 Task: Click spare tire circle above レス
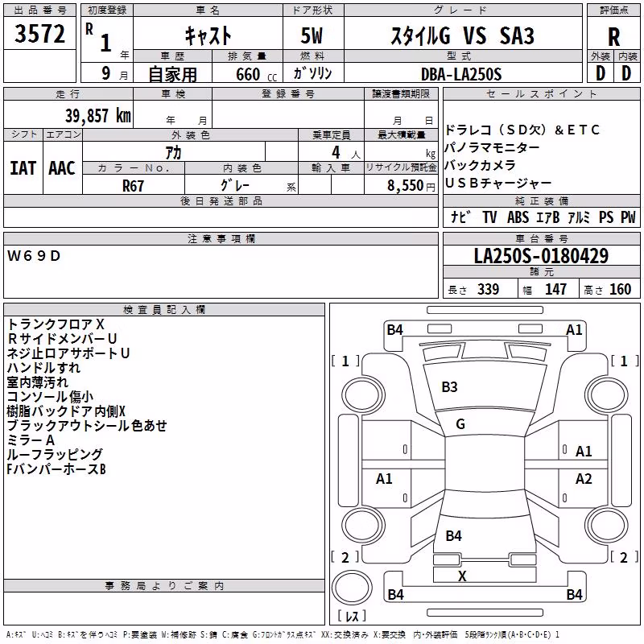tap(352, 587)
